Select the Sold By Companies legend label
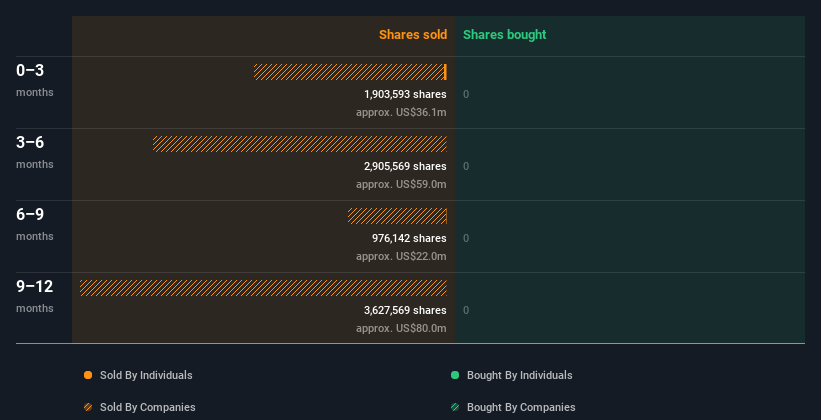821x420 pixels. coord(148,407)
